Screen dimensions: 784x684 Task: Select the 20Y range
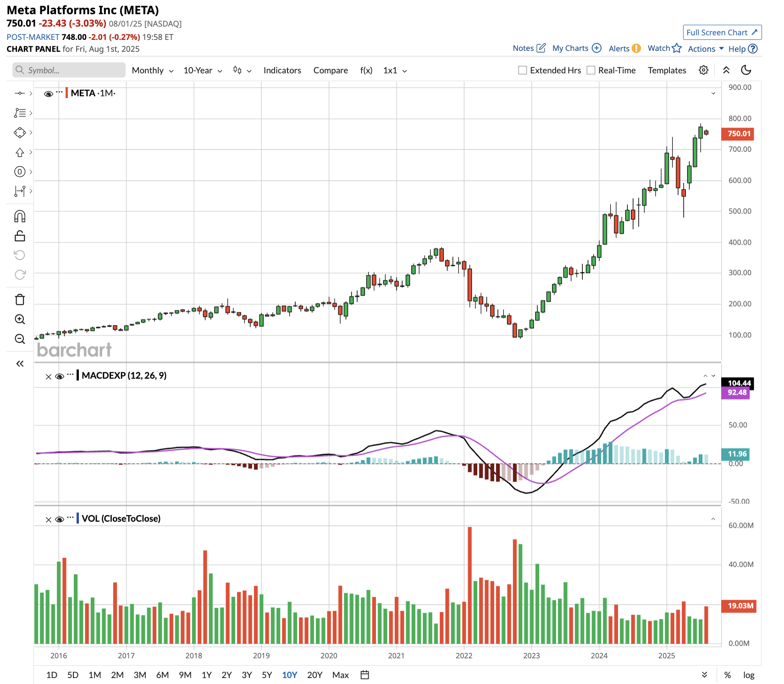coord(315,675)
